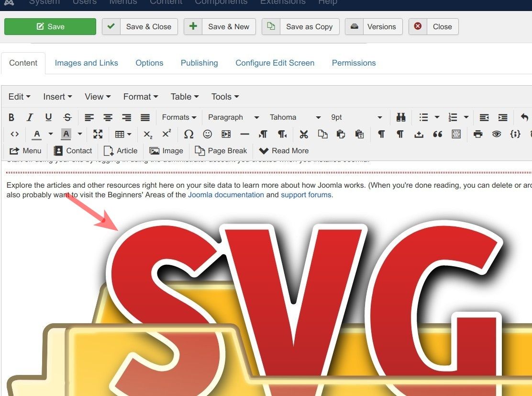Insert nonbreaking space

419,134
